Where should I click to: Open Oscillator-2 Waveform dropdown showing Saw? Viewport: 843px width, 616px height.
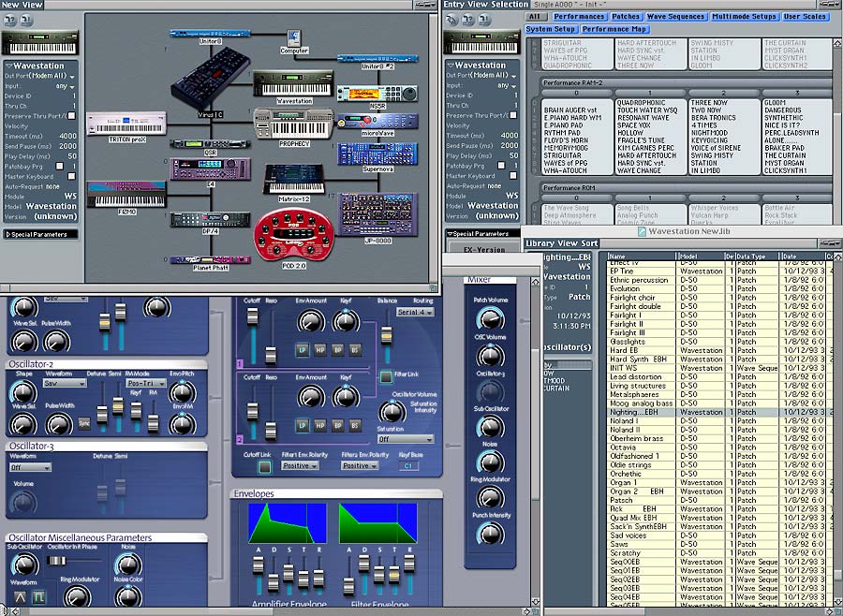(65, 383)
